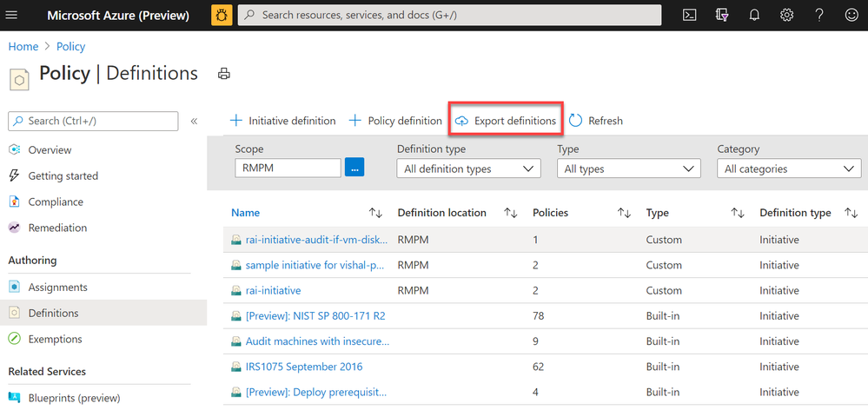Click the Getting started lightning icon
Screen dimensions: 868x410
pos(15,176)
